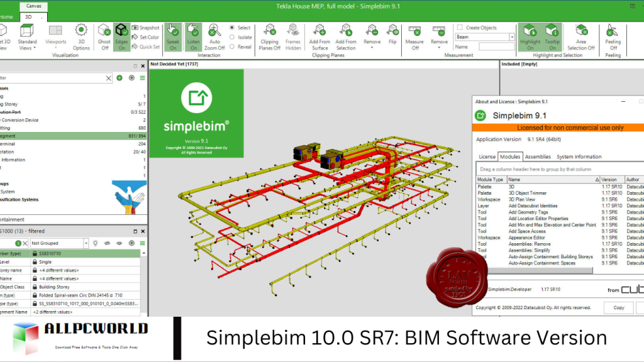This screenshot has height=362, width=644.
Task: Toggle the eye show icon in properties toolbar
Action: click(x=119, y=243)
